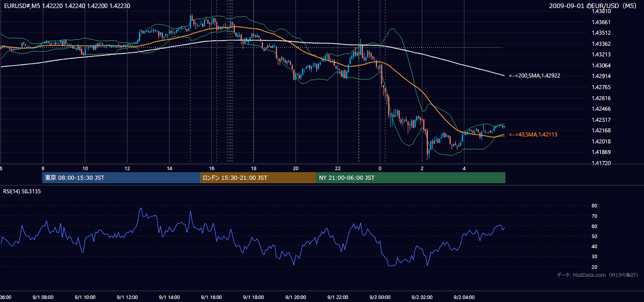This screenshot has width=644, height=302.
Task: Click the 40 SMA label 1.42113
Action: coord(533,135)
